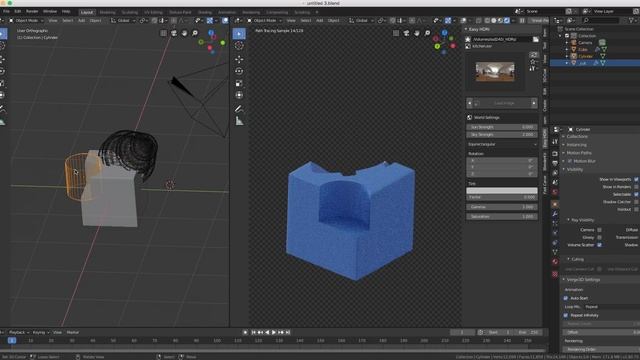This screenshot has height=360, width=640.
Task: Open the Window menu
Action: coord(50,11)
